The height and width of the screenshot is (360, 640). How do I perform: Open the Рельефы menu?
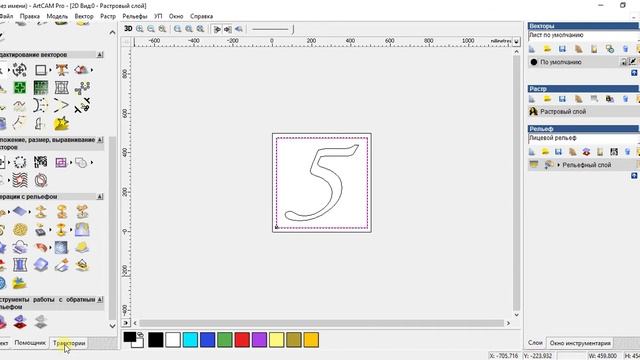click(x=135, y=16)
